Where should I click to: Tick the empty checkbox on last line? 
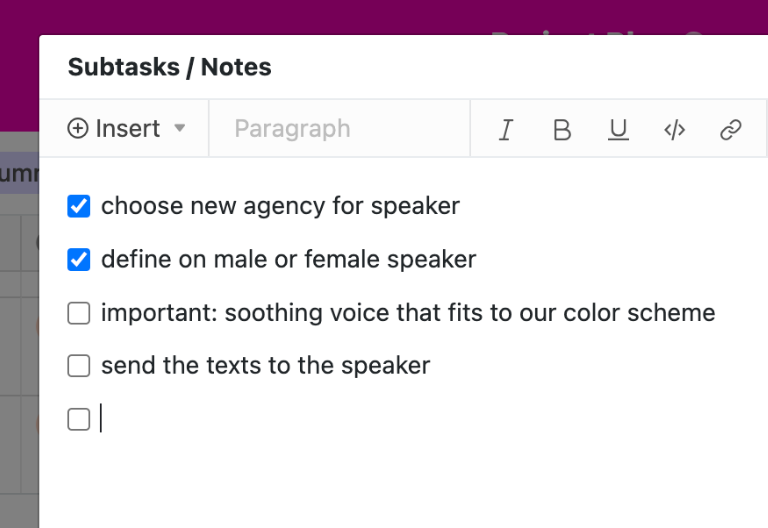pyautogui.click(x=79, y=419)
